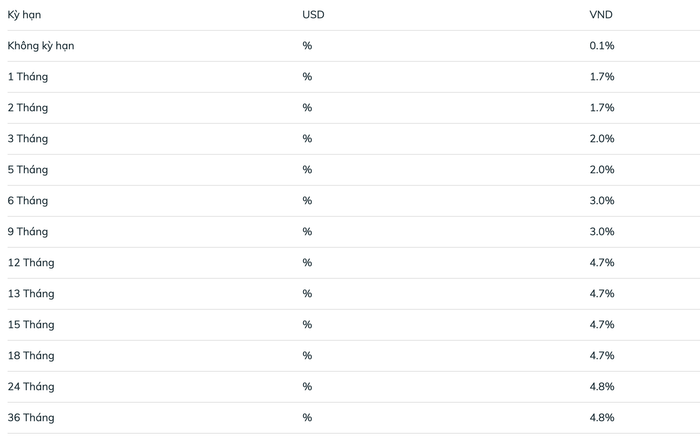Click the USD column header
The height and width of the screenshot is (441, 700).
[313, 15]
